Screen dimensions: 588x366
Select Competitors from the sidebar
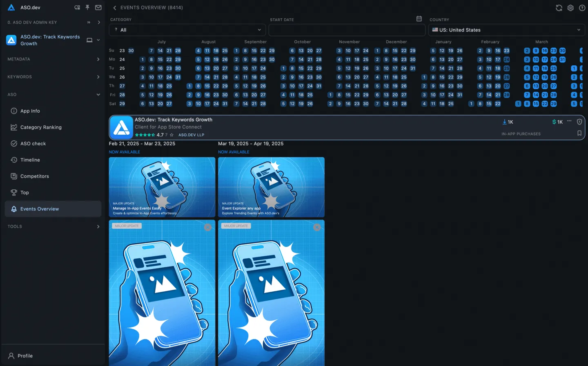click(35, 176)
